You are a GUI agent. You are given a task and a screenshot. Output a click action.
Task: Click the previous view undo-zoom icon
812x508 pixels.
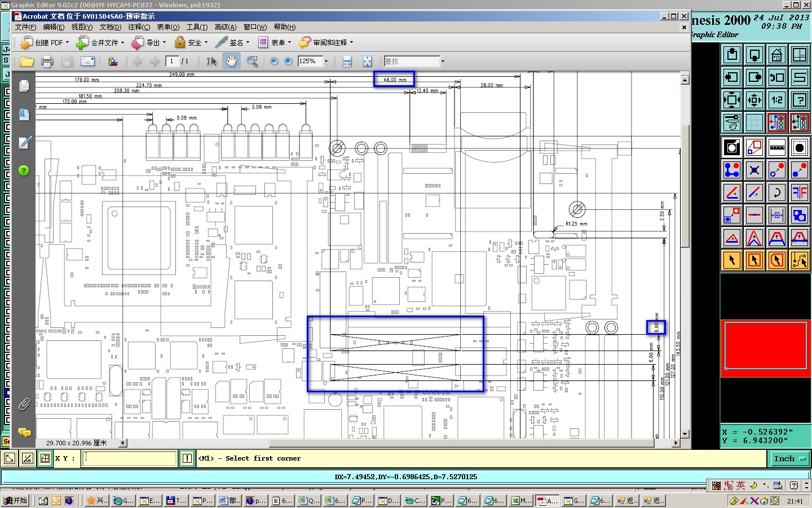777,77
